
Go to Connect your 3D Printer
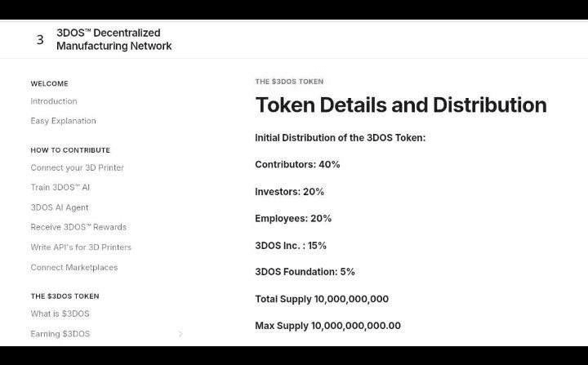pos(78,167)
